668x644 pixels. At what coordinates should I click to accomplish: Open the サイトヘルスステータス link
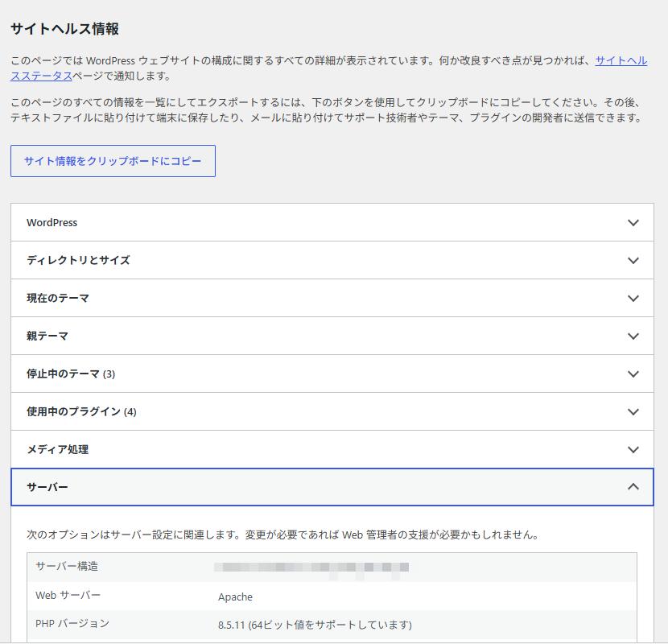(621, 60)
